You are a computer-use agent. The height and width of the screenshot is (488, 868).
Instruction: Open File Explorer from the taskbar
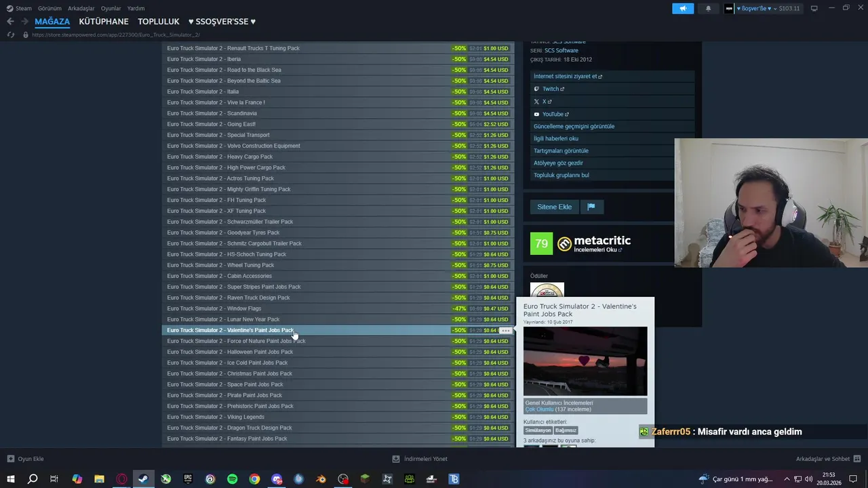pyautogui.click(x=99, y=479)
